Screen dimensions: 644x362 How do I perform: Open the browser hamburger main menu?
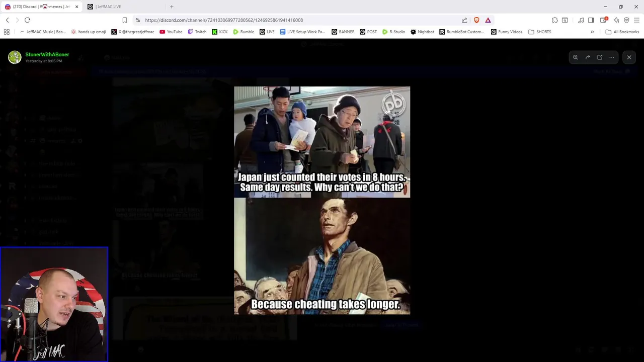(x=636, y=20)
